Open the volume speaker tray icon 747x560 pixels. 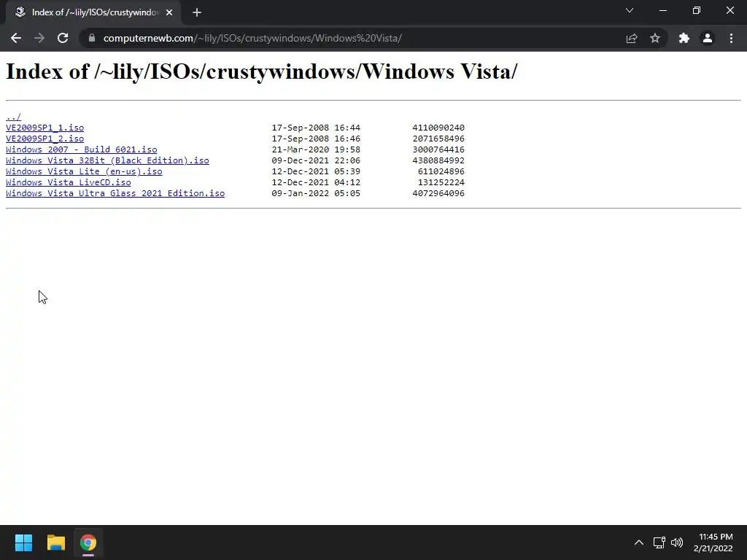coord(676,542)
